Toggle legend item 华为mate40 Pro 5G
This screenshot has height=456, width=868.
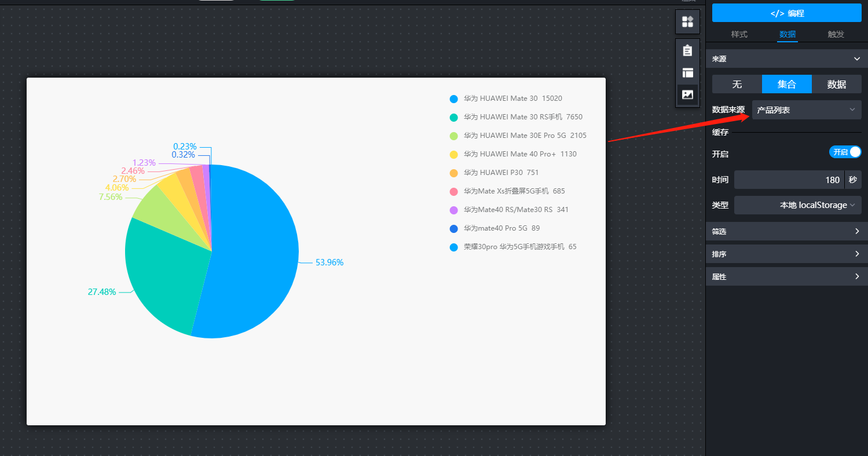tap(495, 228)
